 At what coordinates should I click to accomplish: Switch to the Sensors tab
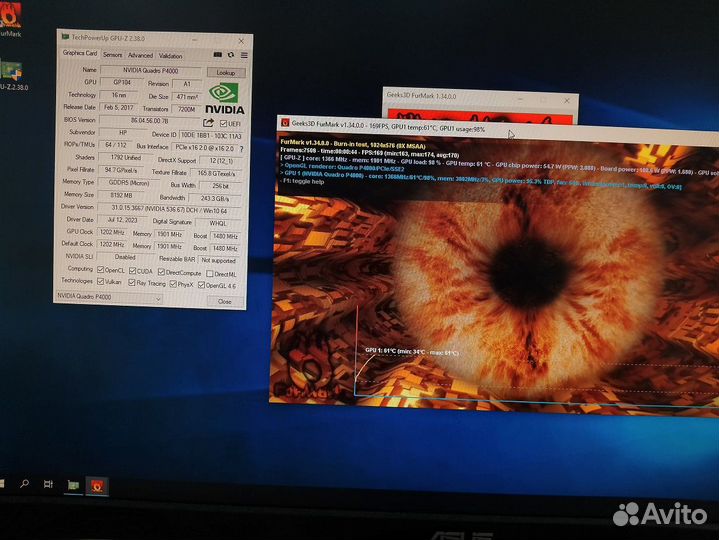point(112,55)
